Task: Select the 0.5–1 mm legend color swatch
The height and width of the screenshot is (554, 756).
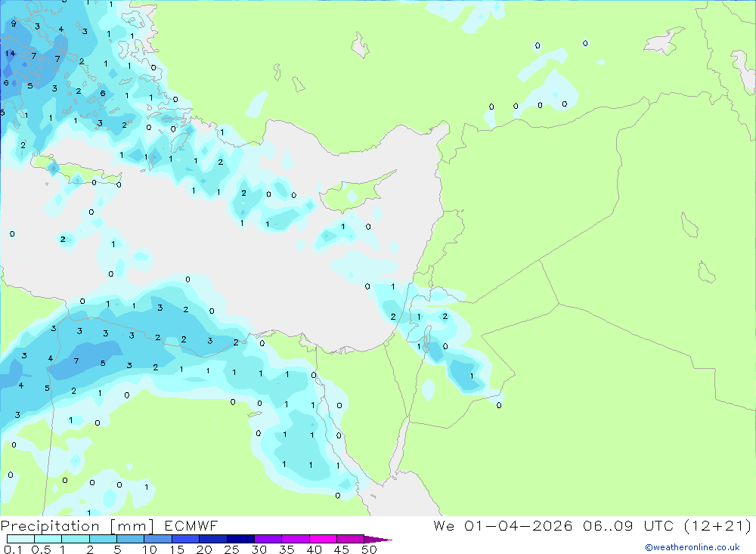Action: (x=48, y=539)
